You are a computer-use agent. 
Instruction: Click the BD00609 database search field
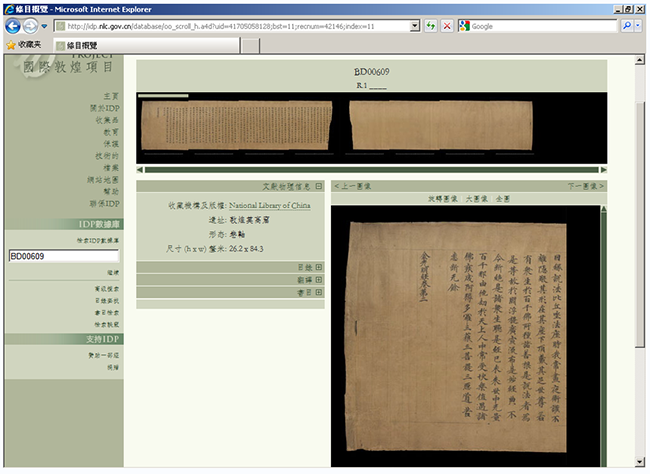click(64, 256)
